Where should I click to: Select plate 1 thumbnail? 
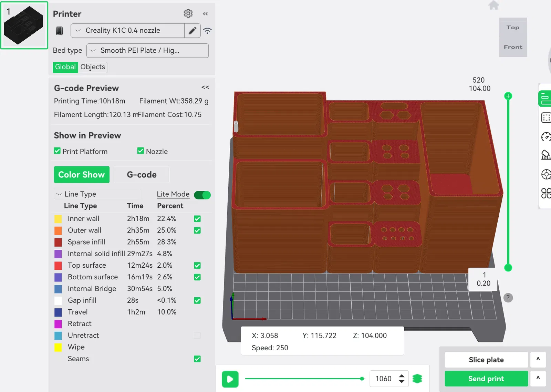[x=24, y=25]
